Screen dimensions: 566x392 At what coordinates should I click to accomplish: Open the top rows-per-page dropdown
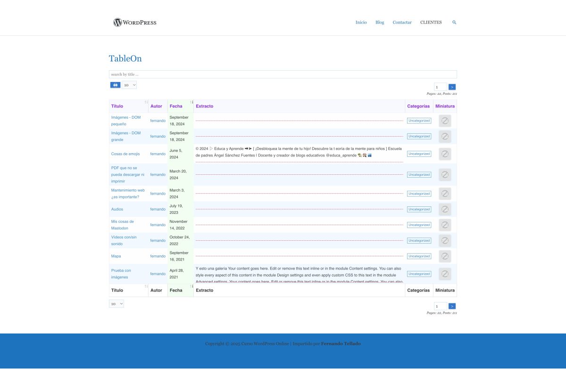pos(129,85)
